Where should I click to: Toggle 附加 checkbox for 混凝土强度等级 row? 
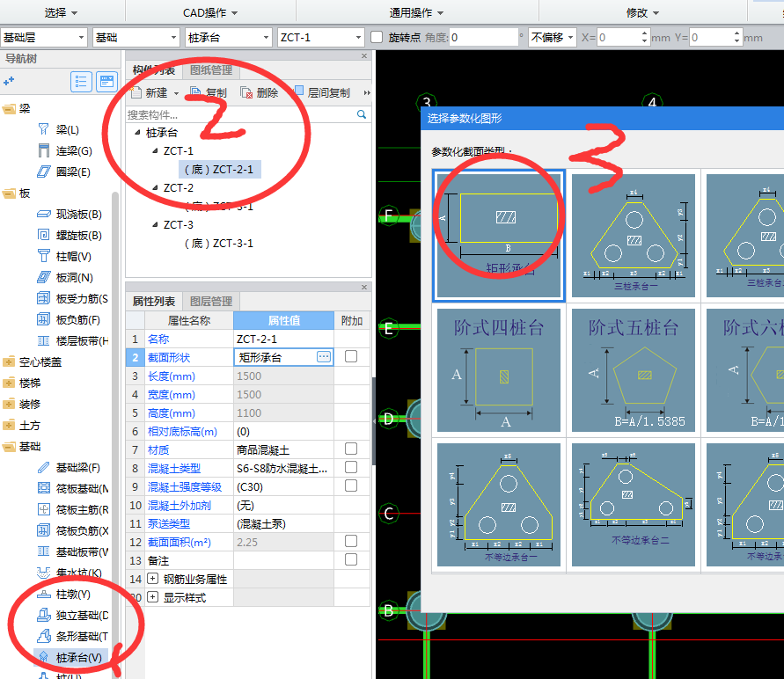[351, 486]
